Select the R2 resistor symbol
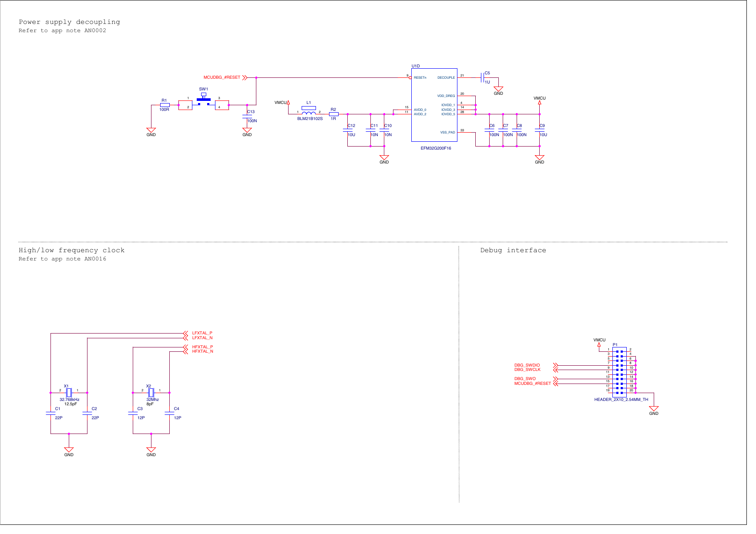Screen dimensions: 756x534 coord(333,114)
